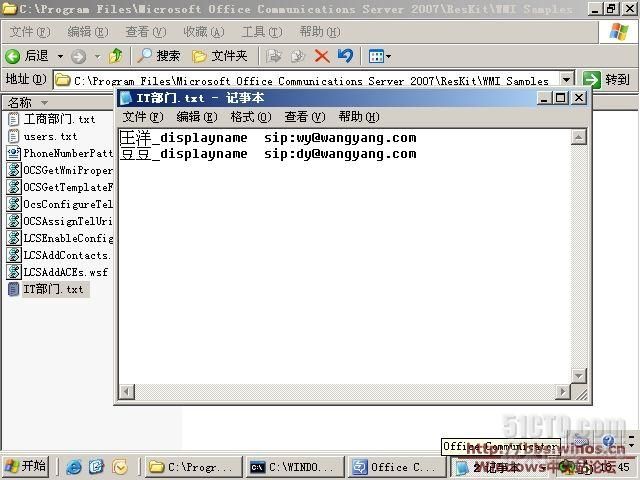Image resolution: width=640 pixels, height=480 pixels.
Task: Open Search (搜索) in Explorer toolbar
Action: tap(159, 56)
